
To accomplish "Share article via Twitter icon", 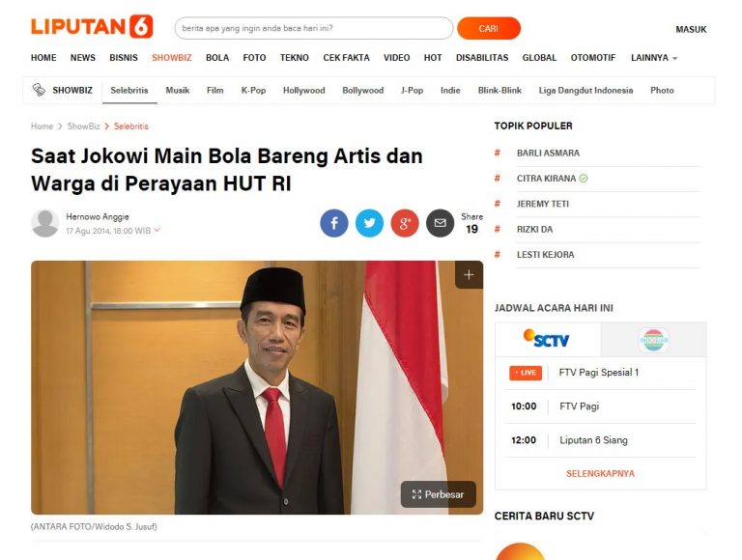I will (x=370, y=223).
